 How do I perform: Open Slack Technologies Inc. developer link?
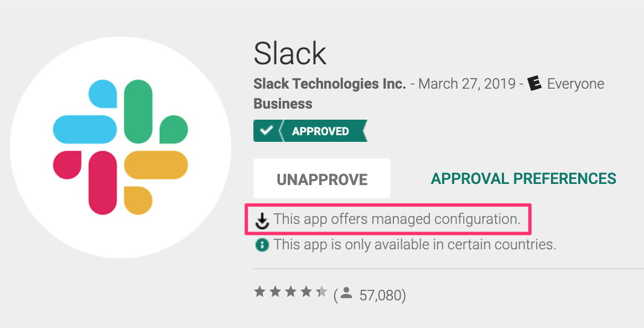click(330, 84)
